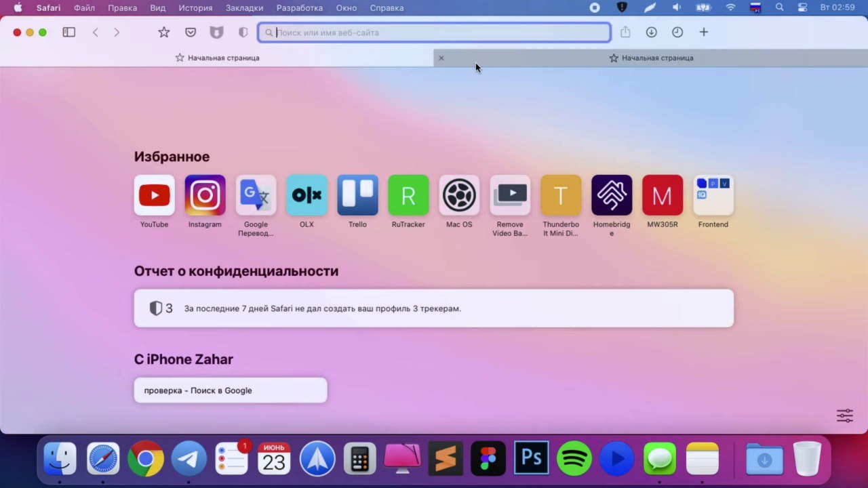Image resolution: width=868 pixels, height=488 pixels.
Task: Open the Homebridge favorite
Action: [612, 195]
